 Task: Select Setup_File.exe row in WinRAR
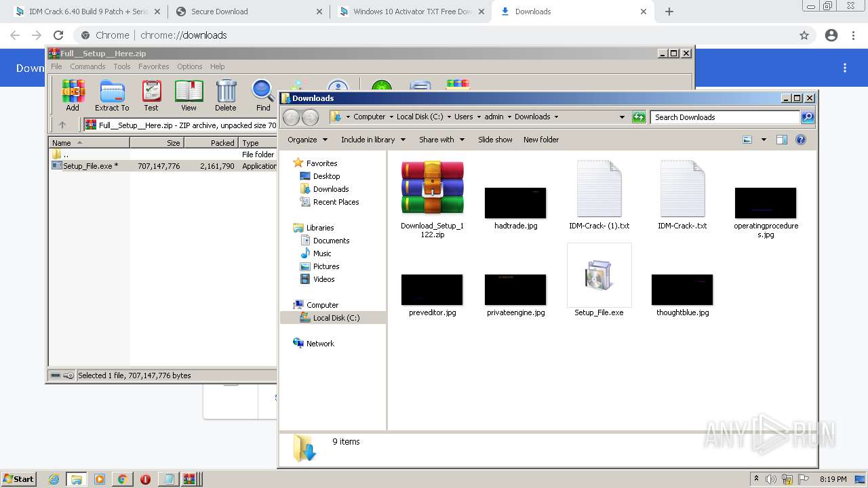(x=163, y=166)
